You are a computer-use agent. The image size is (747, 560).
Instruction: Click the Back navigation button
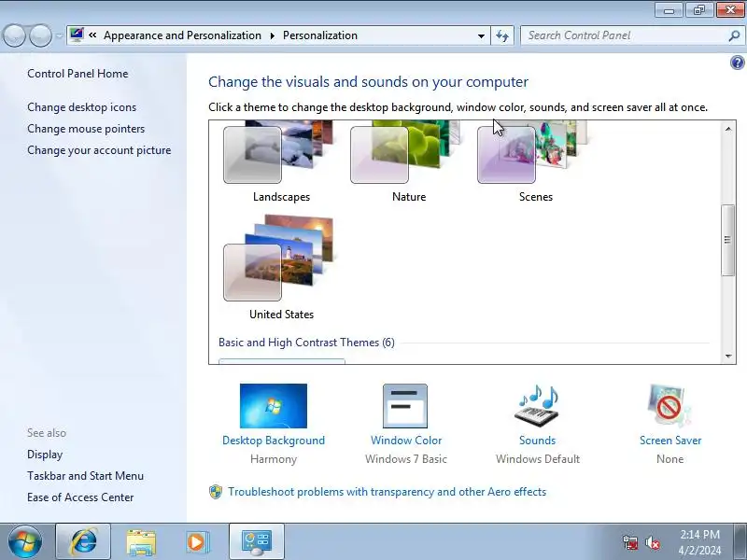[x=14, y=35]
